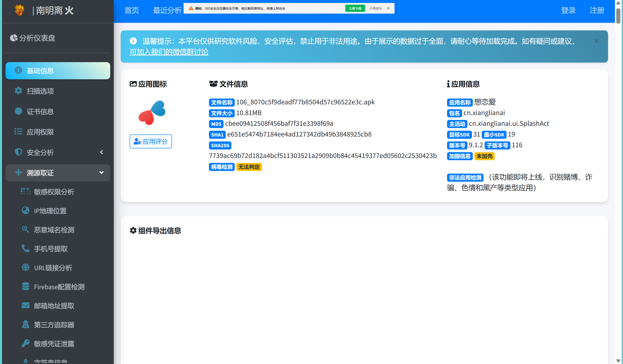Click the 证书信息 certificate badge icon
623x364 pixels.
[x=18, y=111]
